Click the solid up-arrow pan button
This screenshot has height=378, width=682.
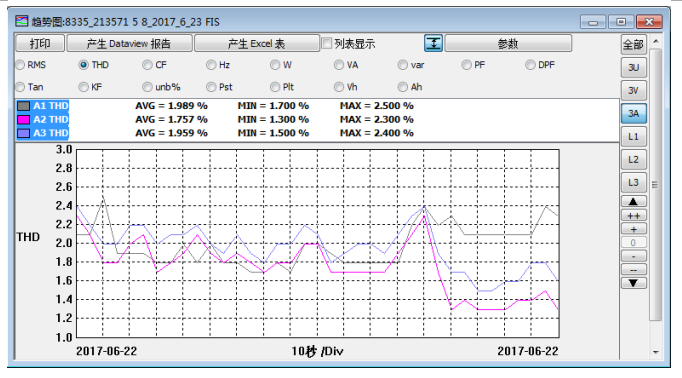[633, 201]
